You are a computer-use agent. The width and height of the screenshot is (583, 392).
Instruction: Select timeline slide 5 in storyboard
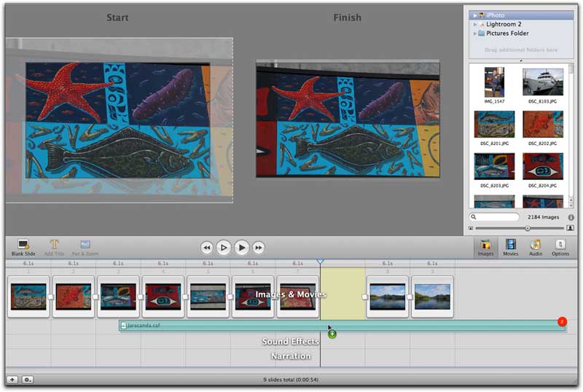[x=208, y=297]
